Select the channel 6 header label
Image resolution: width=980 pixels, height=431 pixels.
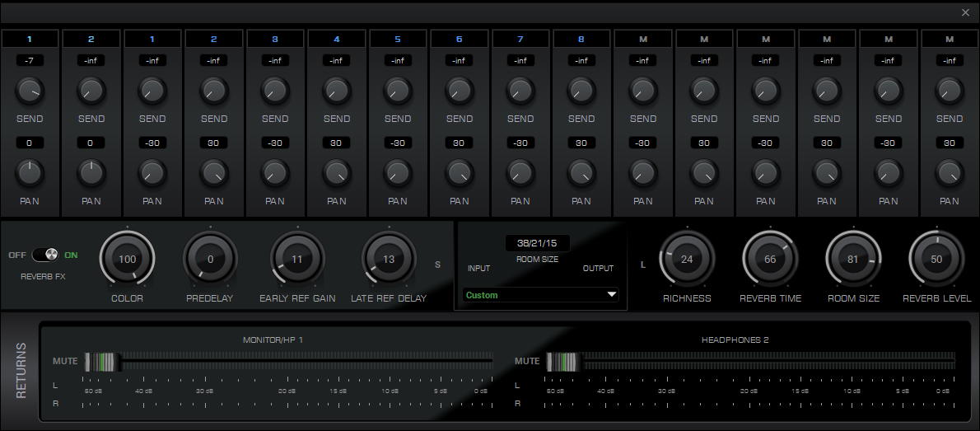point(459,39)
